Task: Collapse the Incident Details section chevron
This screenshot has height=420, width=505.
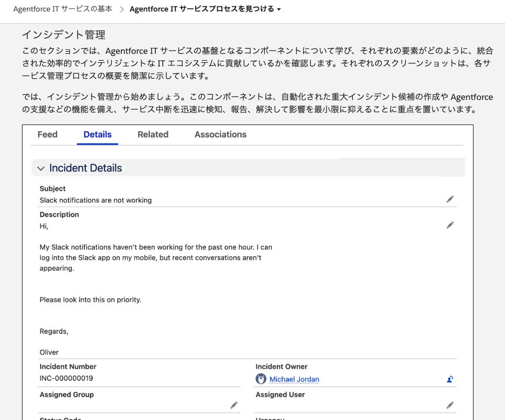Action: point(41,168)
